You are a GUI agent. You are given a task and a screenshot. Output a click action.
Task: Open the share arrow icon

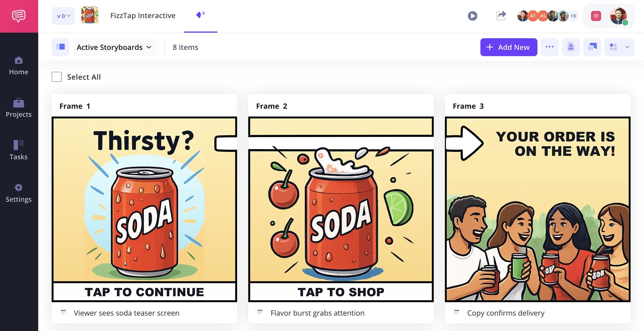click(x=501, y=15)
